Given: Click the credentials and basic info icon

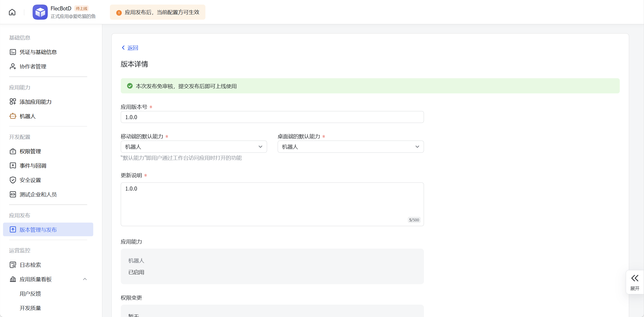Looking at the screenshot, I should click(x=13, y=52).
